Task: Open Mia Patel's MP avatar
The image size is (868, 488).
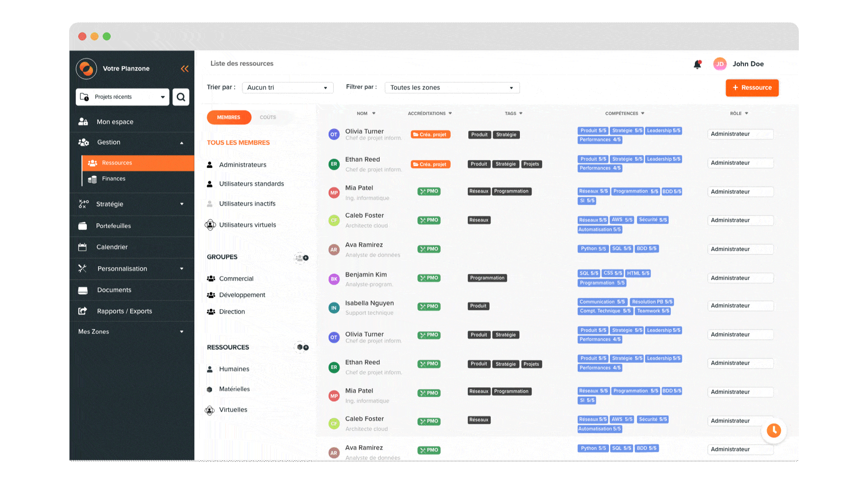Action: pos(334,193)
